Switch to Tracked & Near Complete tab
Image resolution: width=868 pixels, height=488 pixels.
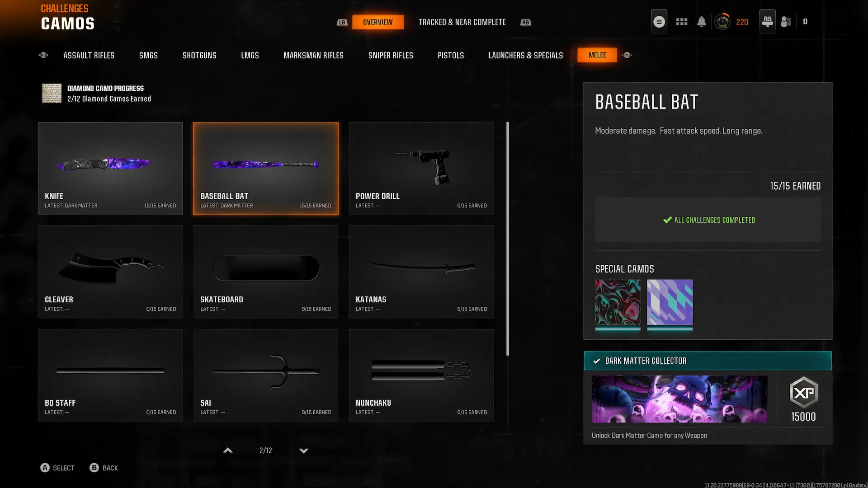pos(462,22)
